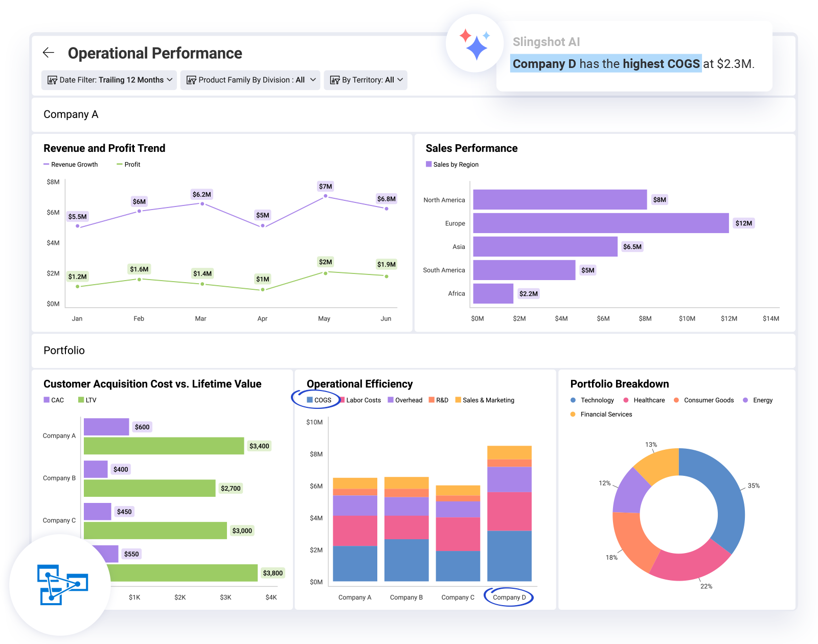Toggle the CAC legend item
The width and height of the screenshot is (818, 644).
[x=54, y=400]
